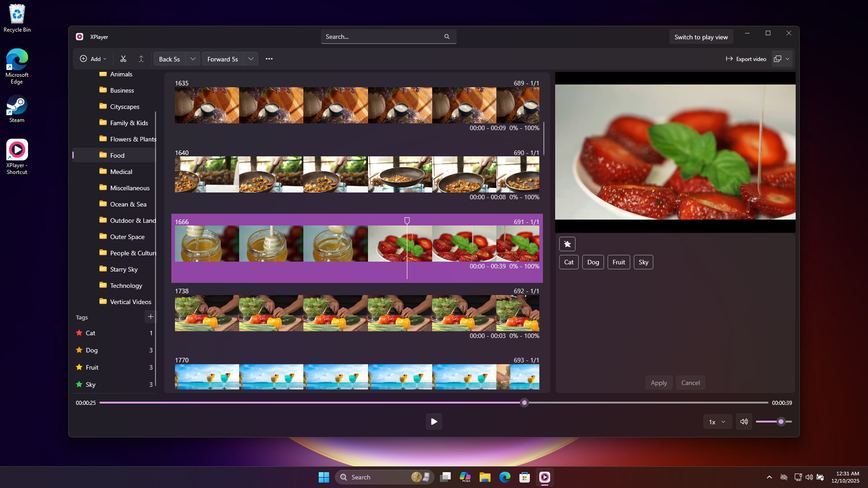The image size is (868, 488).
Task: Click the multi-window layout icon
Action: [778, 59]
